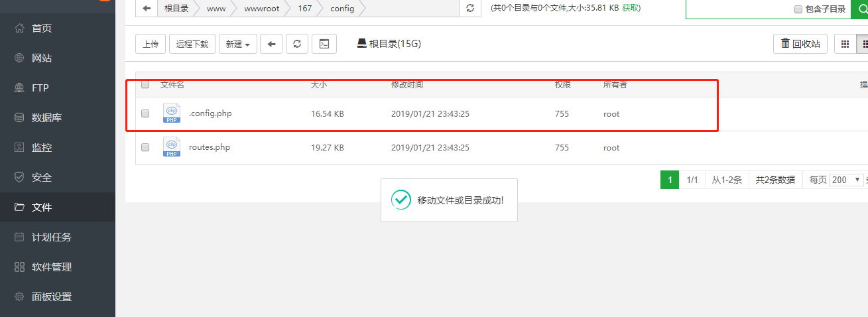Click the 移动文件或目录成功! notification
Viewport: 868px width, 317px height.
(450, 200)
